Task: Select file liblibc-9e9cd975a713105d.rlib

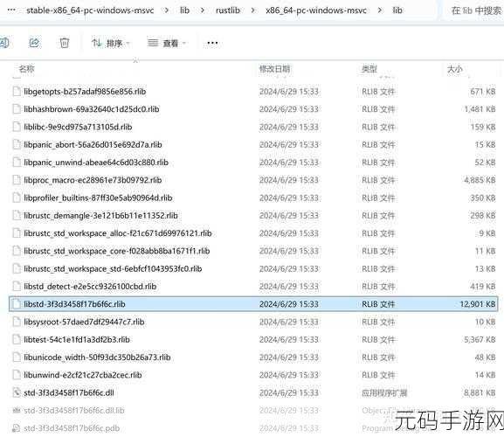Action: pyautogui.click(x=78, y=127)
